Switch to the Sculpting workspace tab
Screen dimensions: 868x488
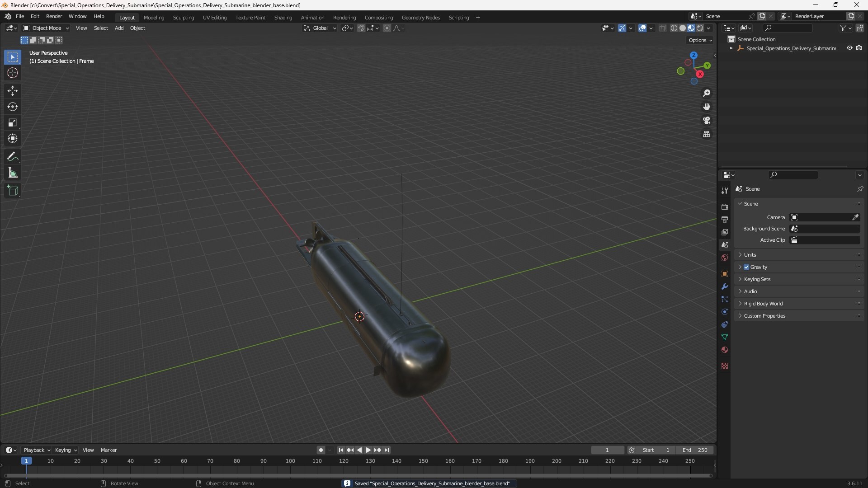(x=184, y=18)
